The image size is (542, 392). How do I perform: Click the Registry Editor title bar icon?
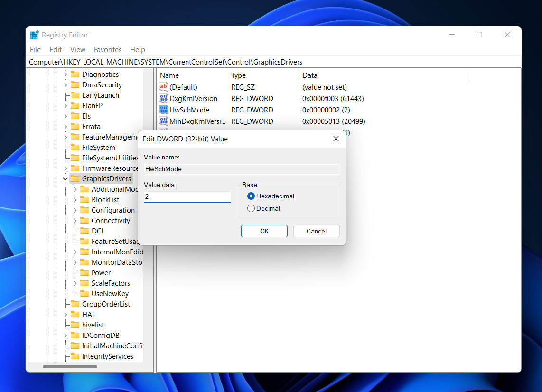coord(34,35)
